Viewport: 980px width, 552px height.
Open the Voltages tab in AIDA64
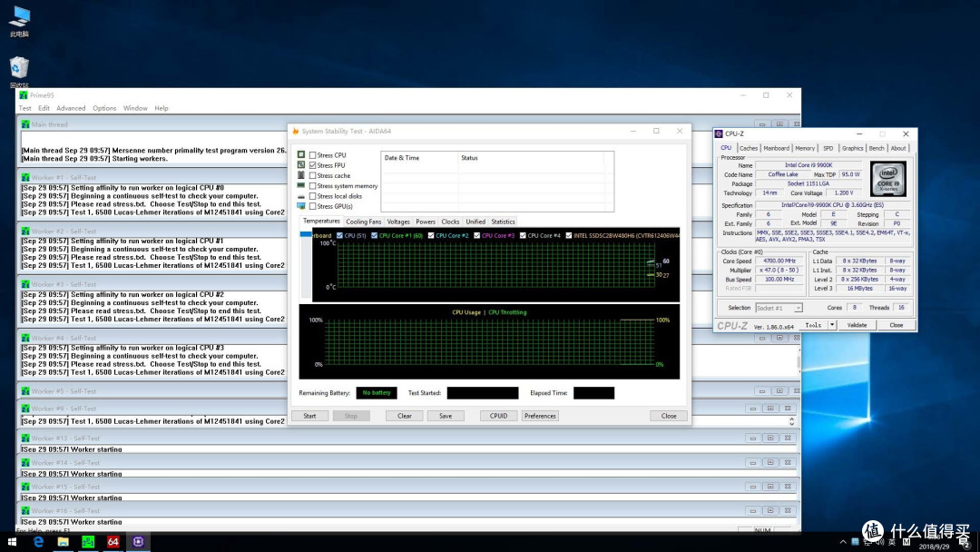point(398,222)
